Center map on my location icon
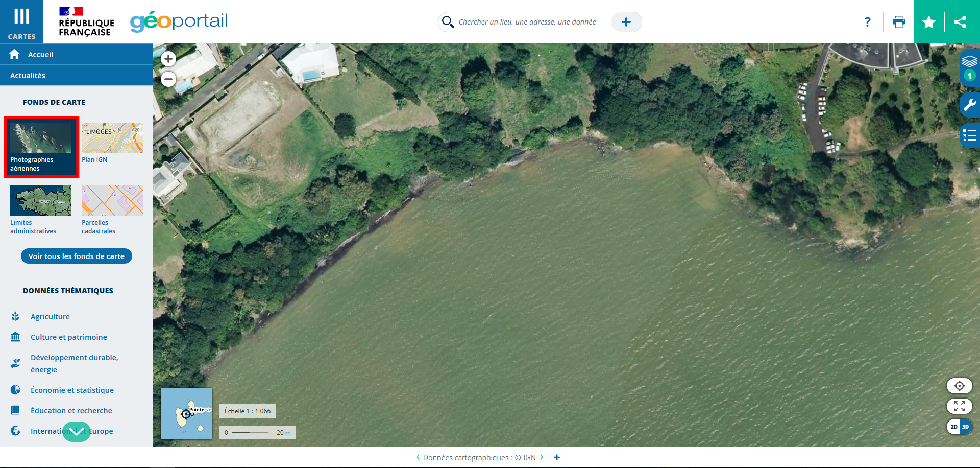Viewport: 980px width, 468px height. pos(960,386)
